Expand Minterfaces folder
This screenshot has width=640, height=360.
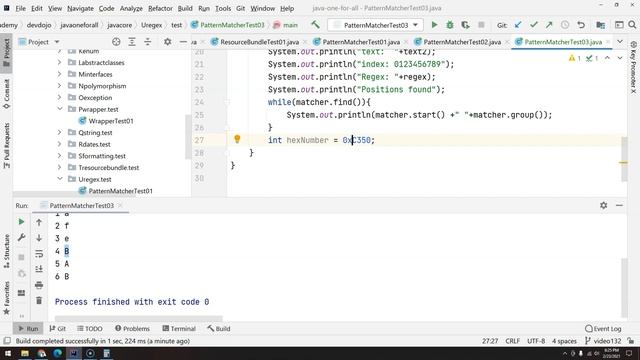coord(60,74)
